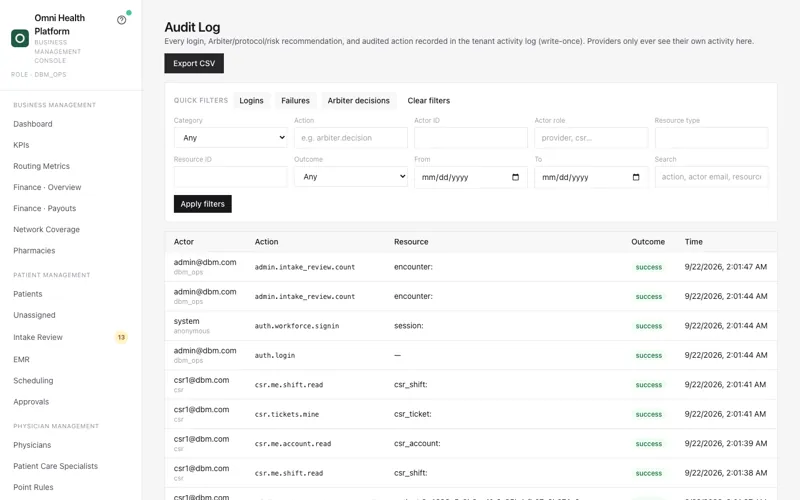The width and height of the screenshot is (800, 500).
Task: Click the To date field
Action: coord(591,177)
